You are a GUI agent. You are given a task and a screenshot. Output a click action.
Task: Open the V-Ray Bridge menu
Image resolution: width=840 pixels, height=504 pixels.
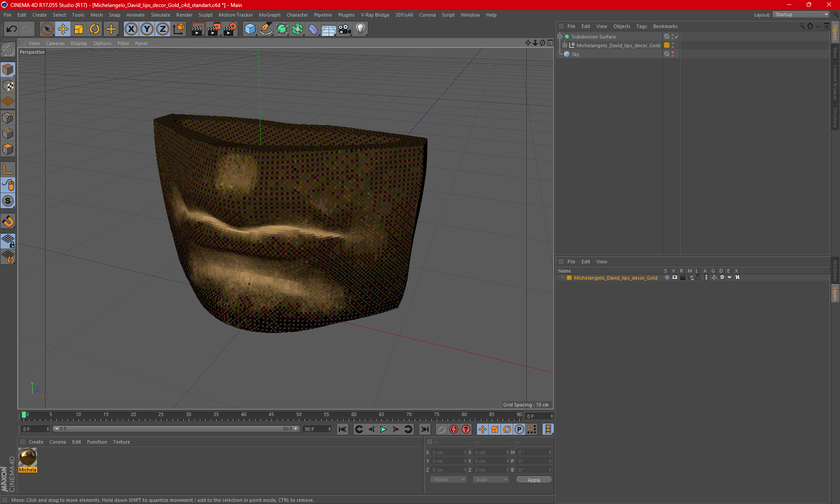pyautogui.click(x=375, y=15)
